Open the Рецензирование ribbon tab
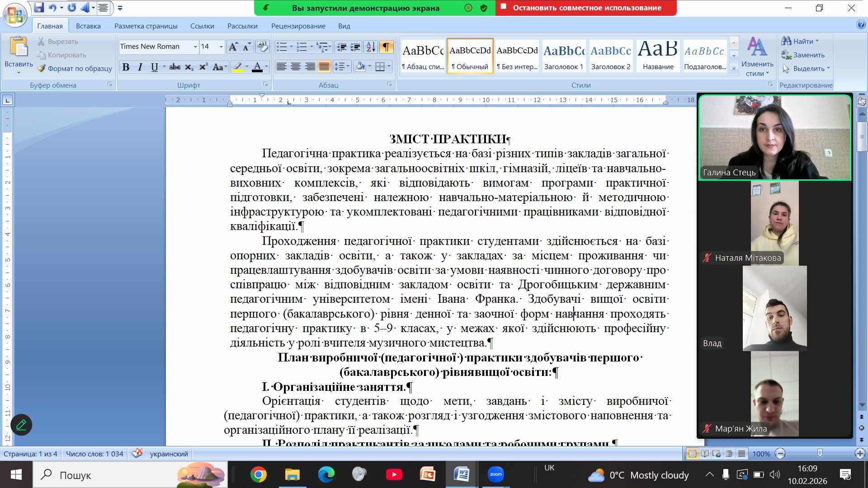The image size is (868, 488). click(x=298, y=26)
